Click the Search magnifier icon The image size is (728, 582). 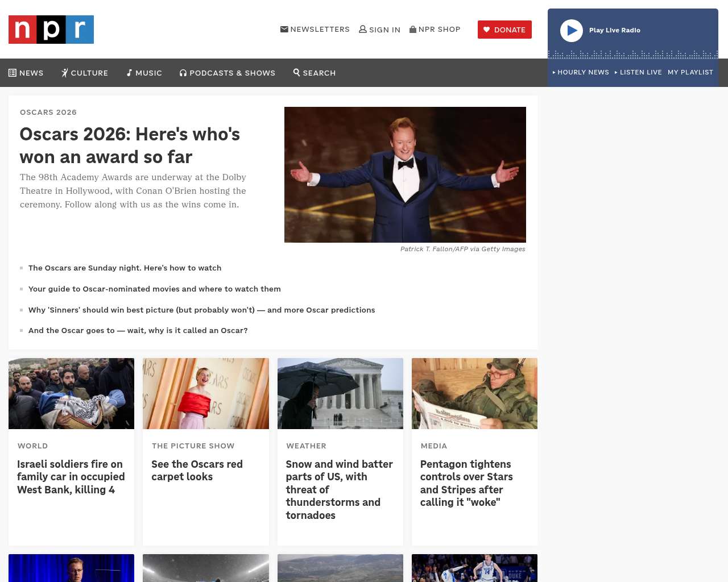click(x=296, y=72)
